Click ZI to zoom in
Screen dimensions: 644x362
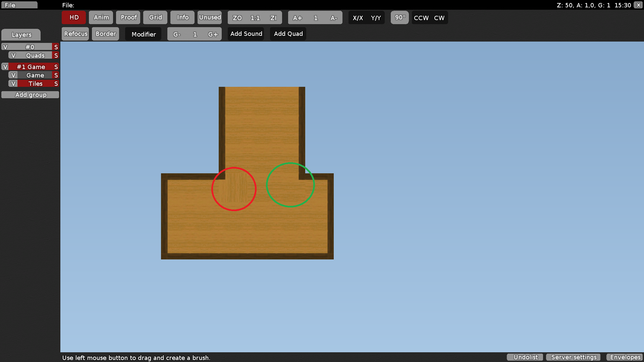(273, 18)
